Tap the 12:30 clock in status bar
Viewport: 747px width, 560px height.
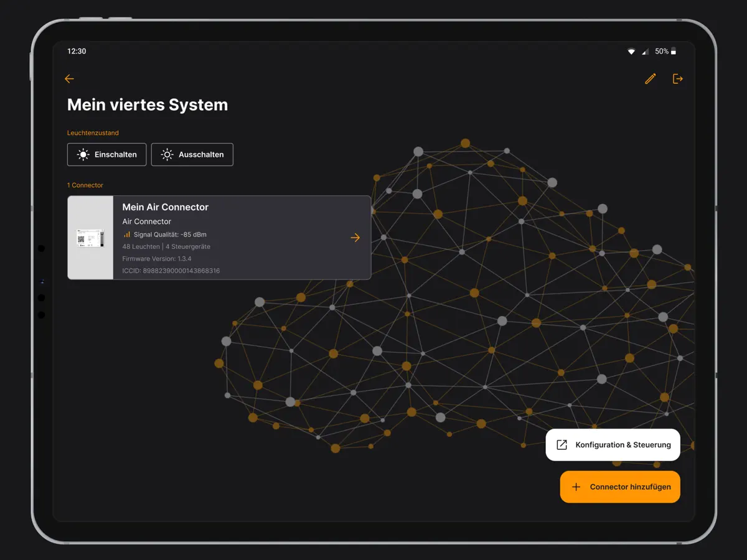[x=77, y=52]
